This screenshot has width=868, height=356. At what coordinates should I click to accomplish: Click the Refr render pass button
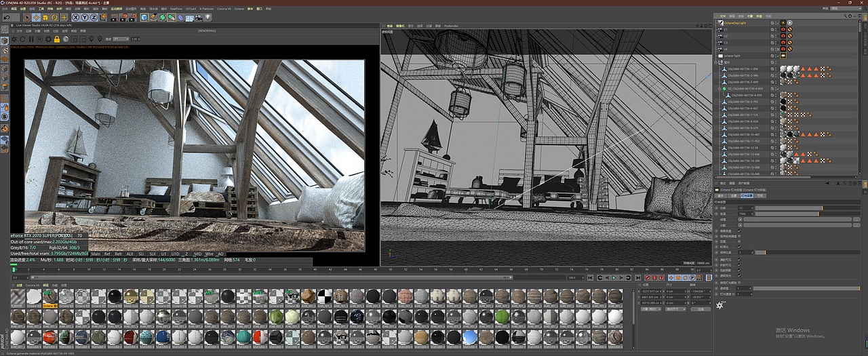tap(119, 254)
